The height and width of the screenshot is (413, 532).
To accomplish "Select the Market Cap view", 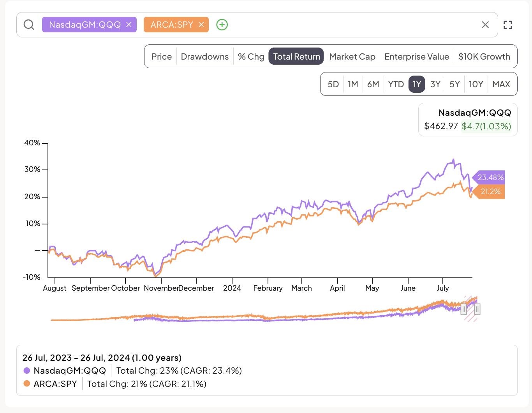I will (352, 56).
